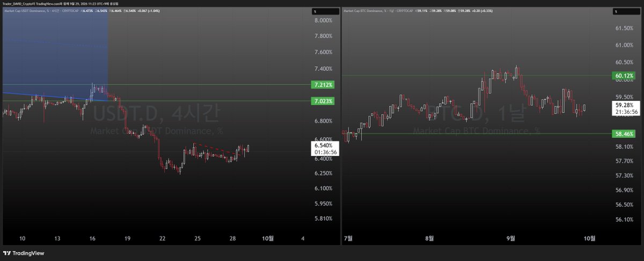Click 10월 on the BTC.D time axis
Image resolution: width=644 pixels, height=261 pixels.
(x=589, y=238)
